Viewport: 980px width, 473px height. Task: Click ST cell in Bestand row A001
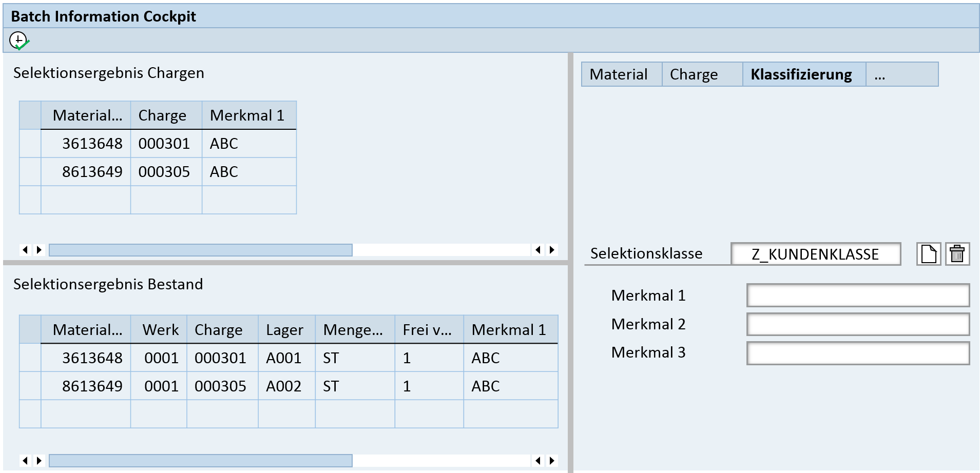coord(355,358)
